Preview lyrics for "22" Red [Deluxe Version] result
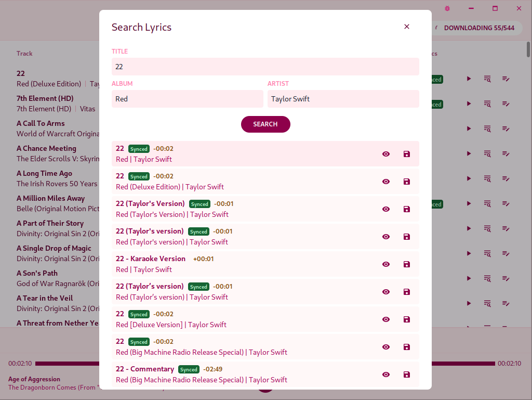The width and height of the screenshot is (532, 400). (x=386, y=319)
